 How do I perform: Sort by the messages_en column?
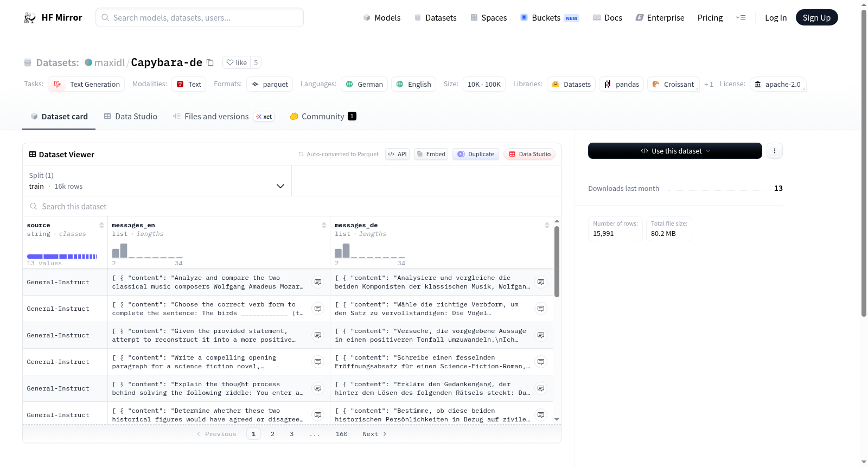[324, 225]
